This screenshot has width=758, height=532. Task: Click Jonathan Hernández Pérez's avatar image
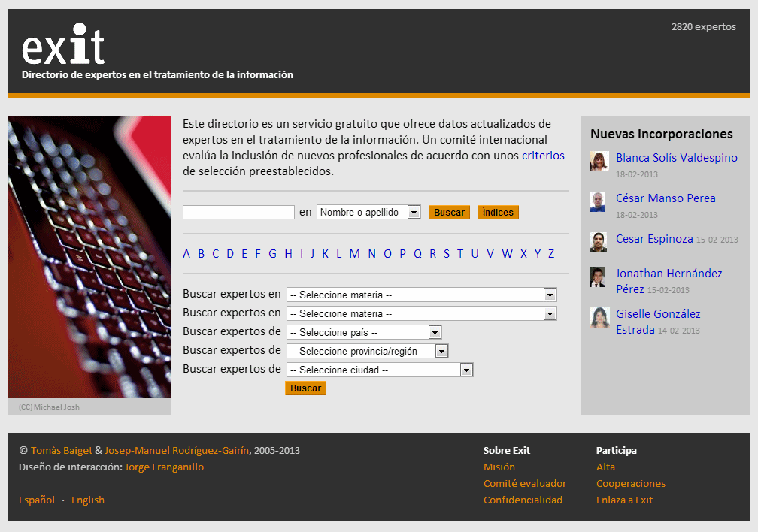pos(598,277)
